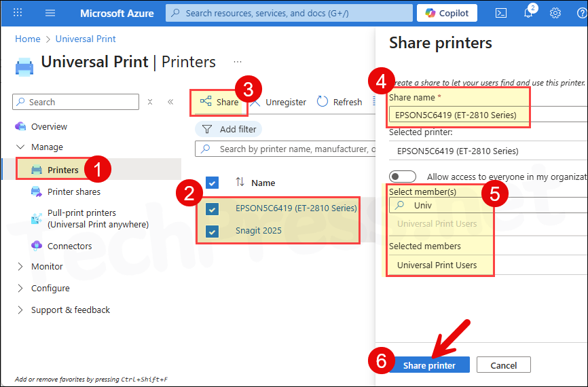This screenshot has width=588, height=387.
Task: Open the Azure app launcher grid icon
Action: [18, 13]
